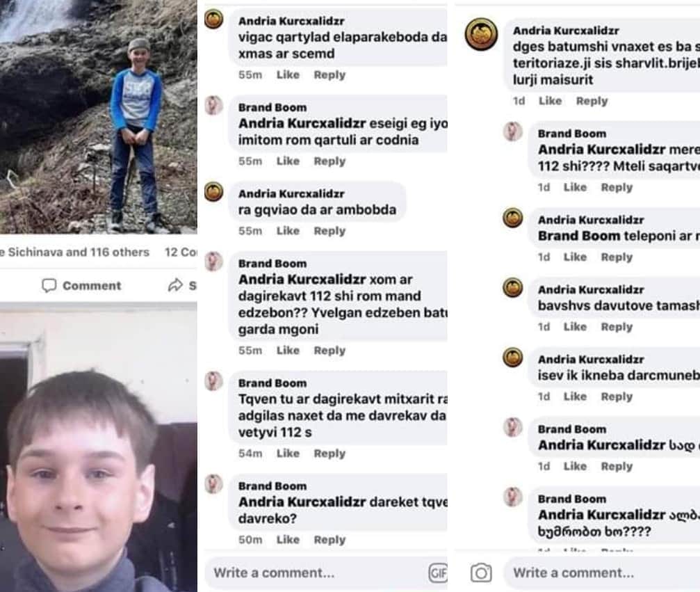
Task: Reply to 'isev ik ikneba' comment
Action: tap(617, 397)
